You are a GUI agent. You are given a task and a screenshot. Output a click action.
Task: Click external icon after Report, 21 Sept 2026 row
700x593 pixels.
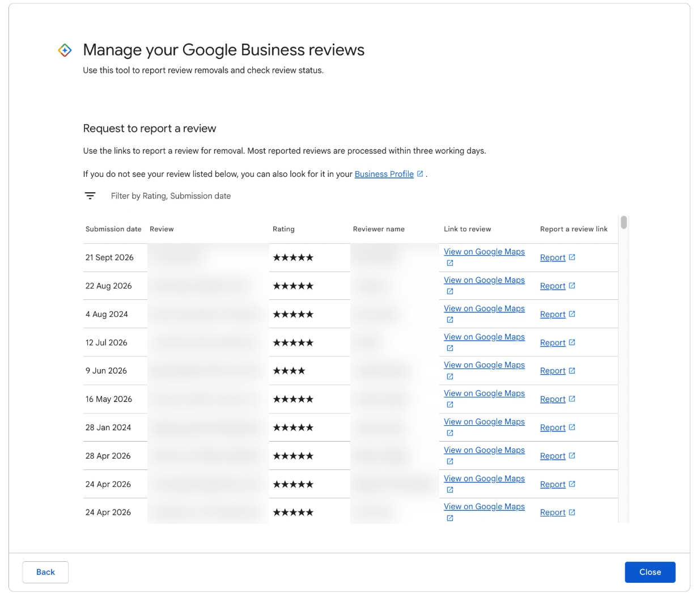(572, 257)
